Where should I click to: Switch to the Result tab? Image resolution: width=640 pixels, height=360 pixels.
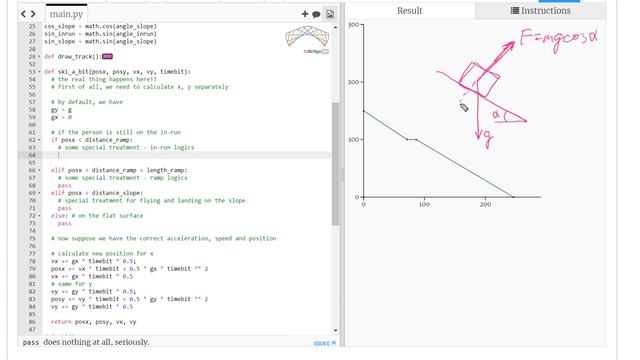409,11
